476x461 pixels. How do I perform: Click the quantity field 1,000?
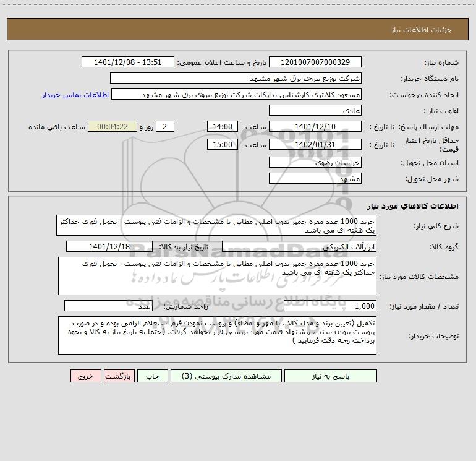coord(330,306)
